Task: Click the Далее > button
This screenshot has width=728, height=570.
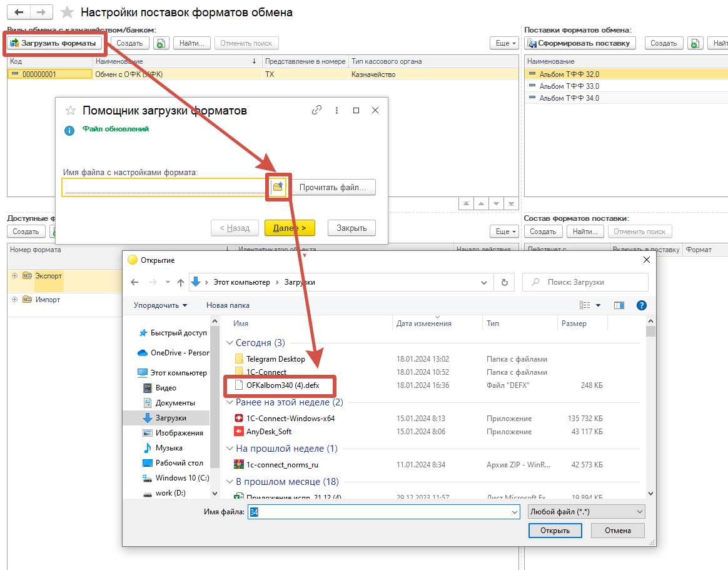Action: tap(290, 228)
